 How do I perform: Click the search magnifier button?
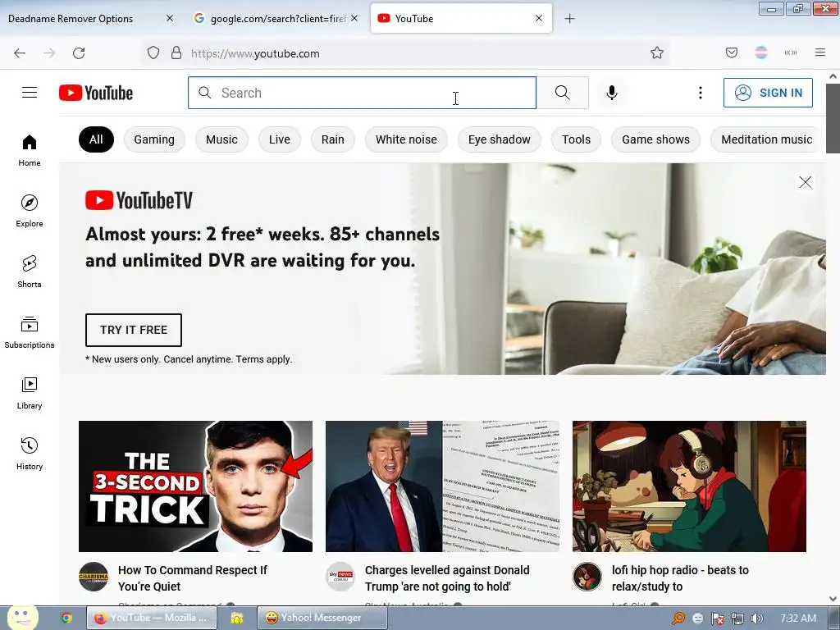[563, 93]
